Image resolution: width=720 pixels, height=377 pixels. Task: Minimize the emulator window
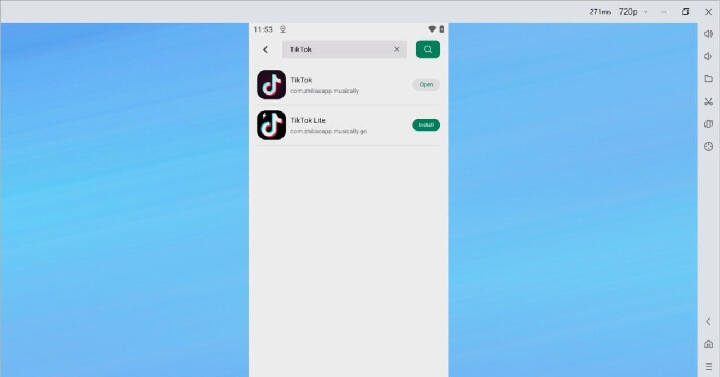point(664,12)
